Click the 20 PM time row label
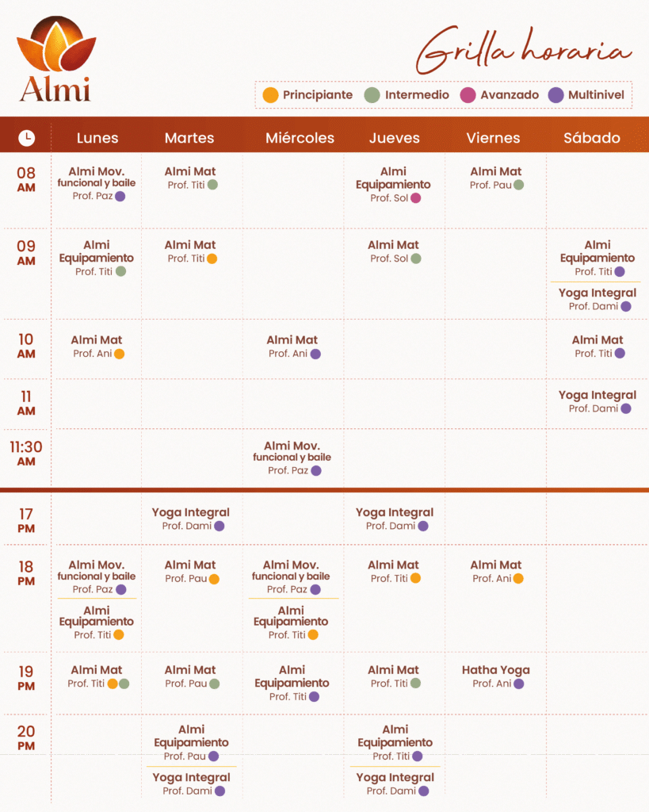Viewport: 649px width, 812px height. click(26, 737)
